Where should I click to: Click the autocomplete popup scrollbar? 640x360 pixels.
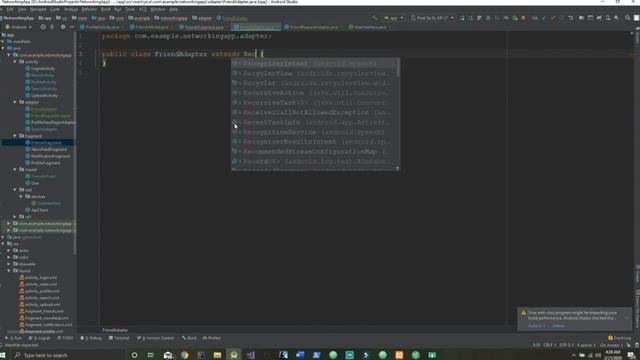tap(398, 67)
